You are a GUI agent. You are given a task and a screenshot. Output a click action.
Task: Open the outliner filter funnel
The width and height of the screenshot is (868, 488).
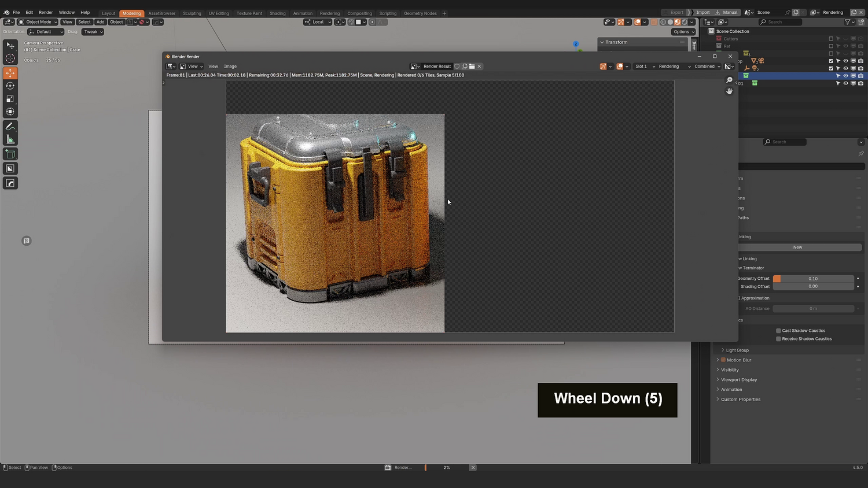pos(848,22)
